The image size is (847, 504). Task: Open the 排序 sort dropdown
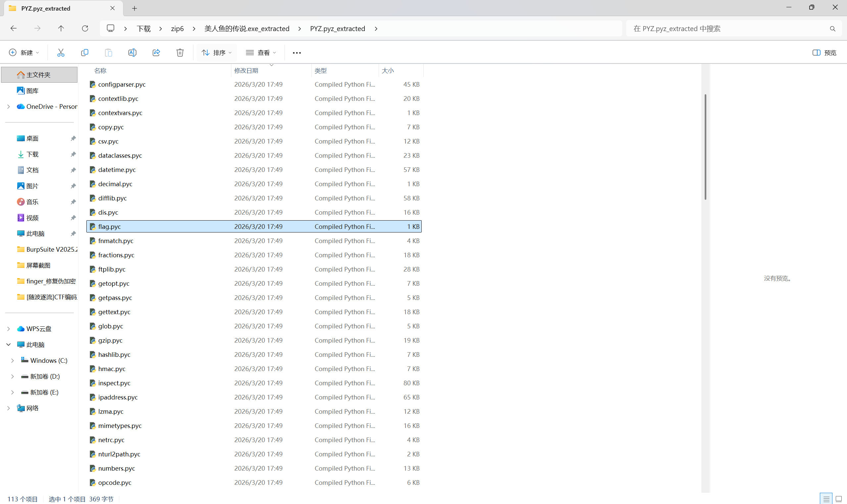coord(216,53)
